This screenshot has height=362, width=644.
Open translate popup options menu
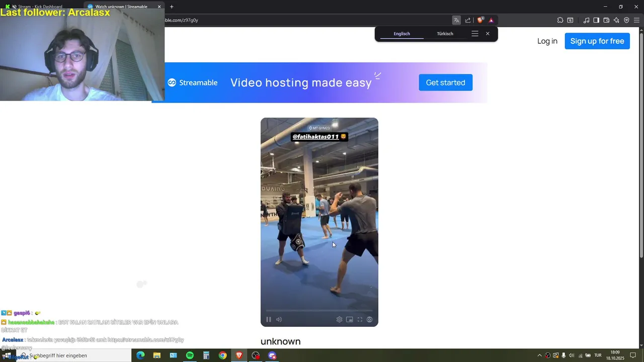[x=474, y=34]
